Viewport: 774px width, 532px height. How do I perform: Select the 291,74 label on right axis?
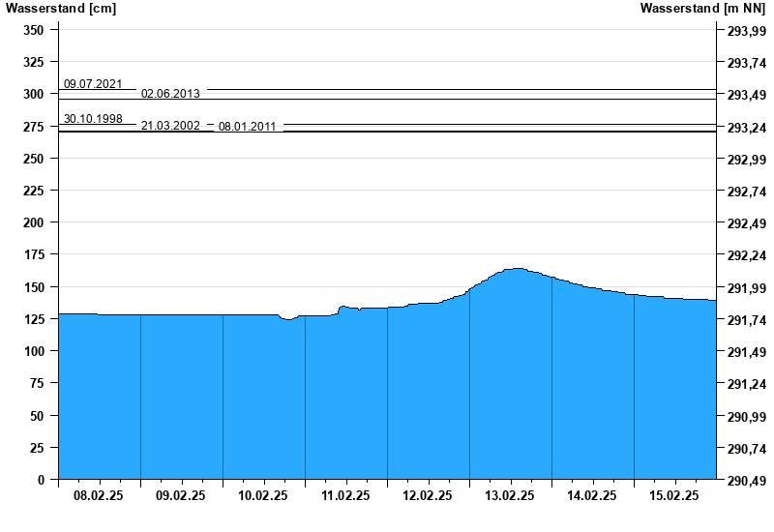coord(747,320)
